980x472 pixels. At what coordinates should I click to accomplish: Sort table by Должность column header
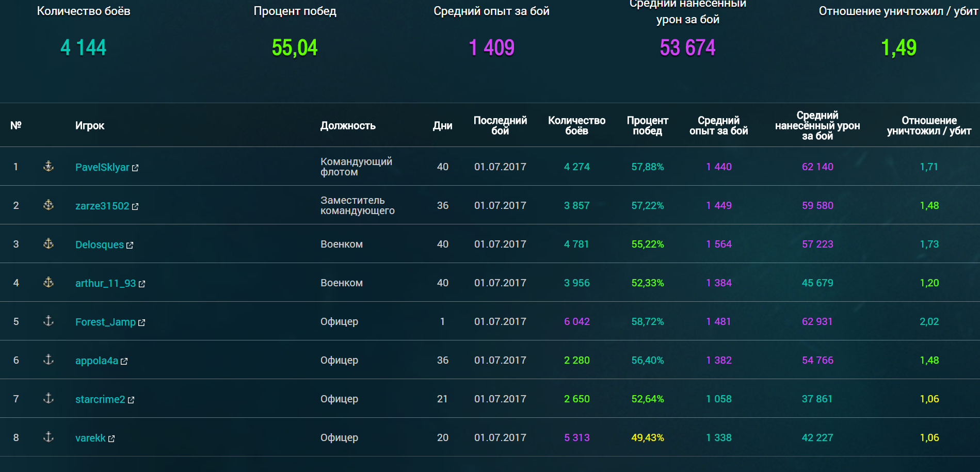pyautogui.click(x=348, y=125)
